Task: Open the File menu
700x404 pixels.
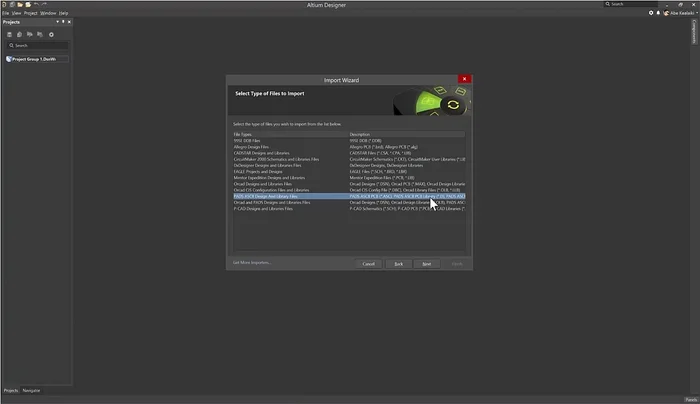Action: click(x=6, y=13)
